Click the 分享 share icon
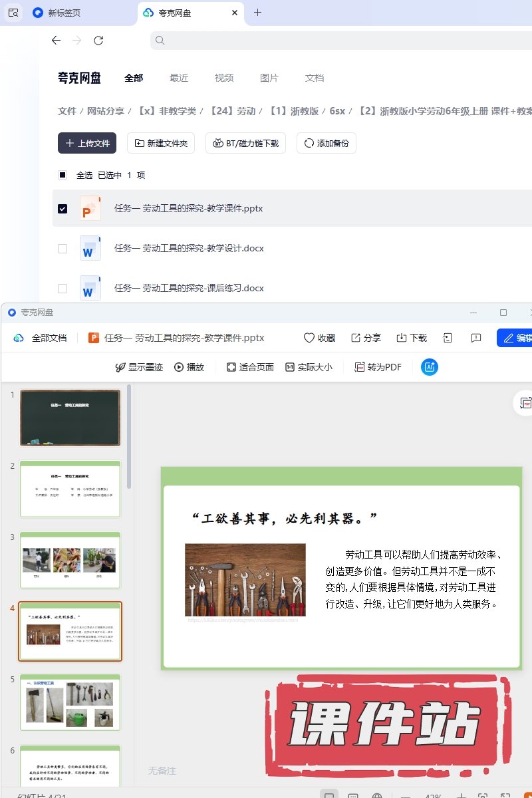The height and width of the screenshot is (798, 532). point(356,338)
